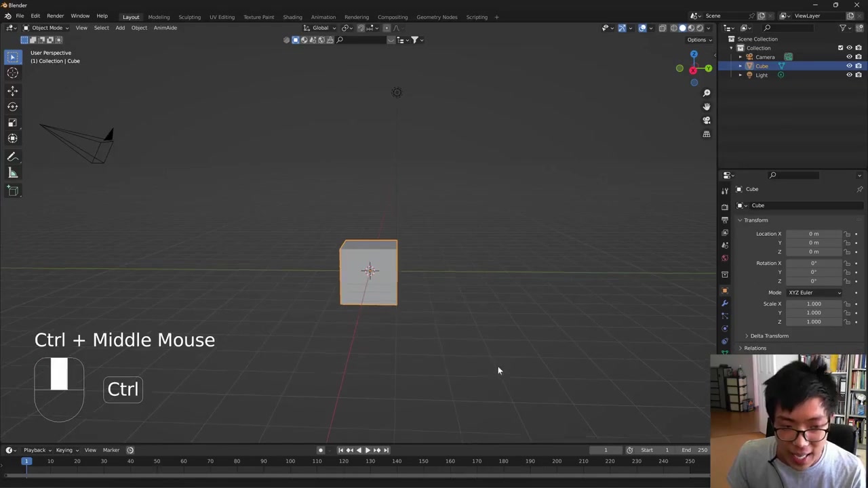Open the Sculpting workspace tab

tap(189, 17)
